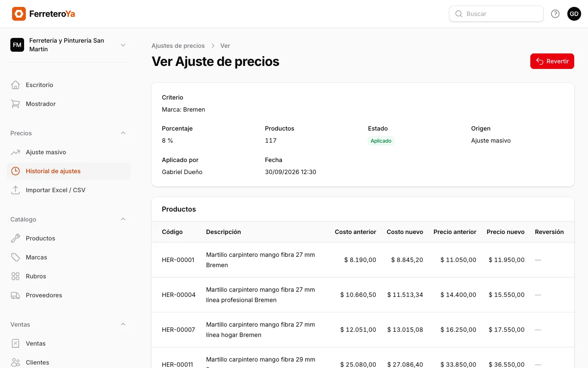Click the Ajuste masivo trend icon

pos(15,152)
